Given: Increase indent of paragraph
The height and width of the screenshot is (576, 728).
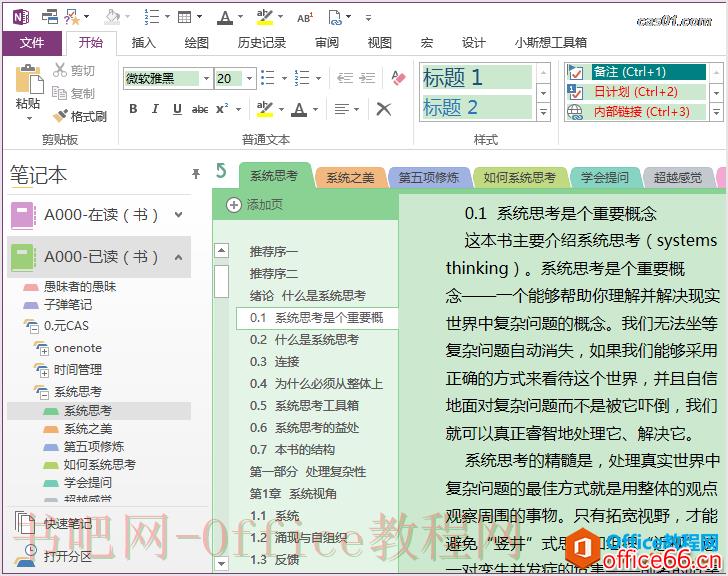Looking at the screenshot, I should [367, 78].
